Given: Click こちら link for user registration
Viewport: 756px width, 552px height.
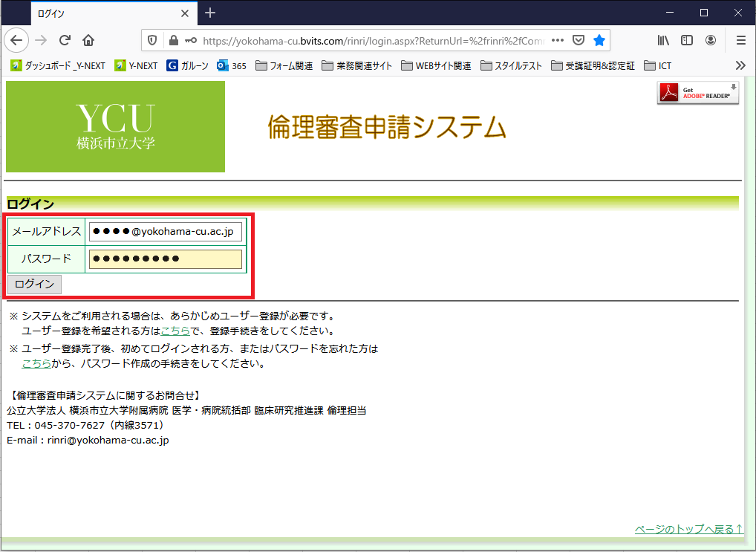Looking at the screenshot, I should (175, 331).
